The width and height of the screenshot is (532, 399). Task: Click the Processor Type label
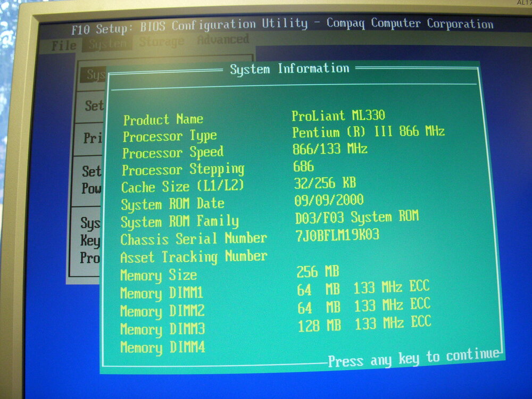pyautogui.click(x=170, y=136)
